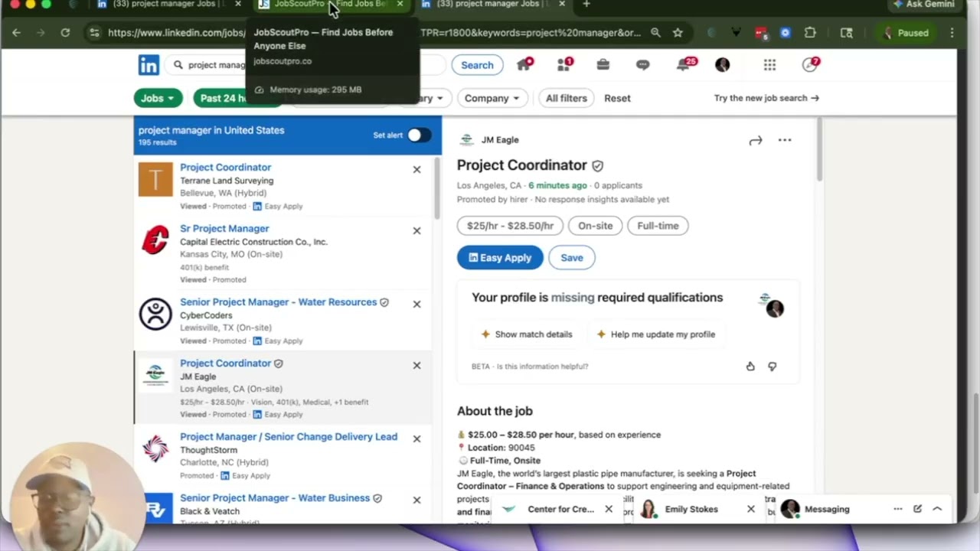This screenshot has width=980, height=551.
Task: Go back with the browser back arrow
Action: (x=16, y=33)
